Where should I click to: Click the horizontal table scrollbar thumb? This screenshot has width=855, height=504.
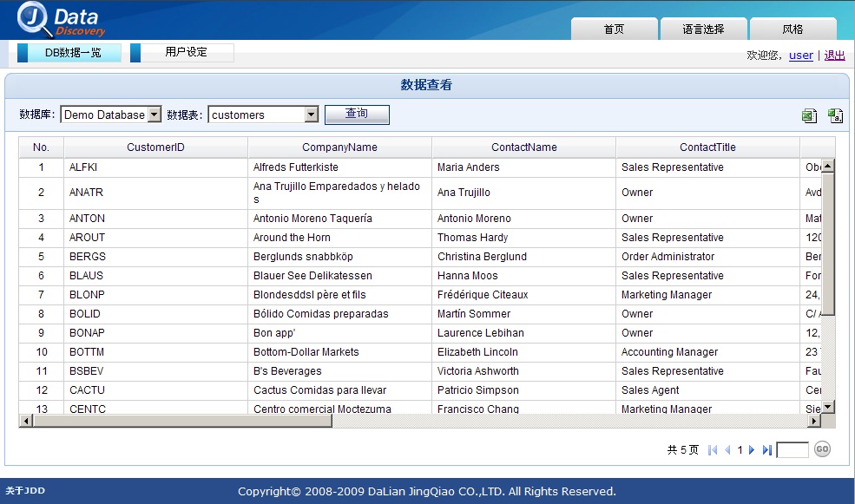point(182,421)
